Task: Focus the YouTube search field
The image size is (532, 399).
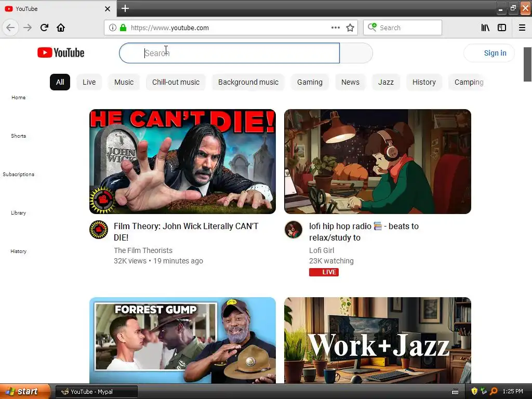Action: click(x=229, y=53)
